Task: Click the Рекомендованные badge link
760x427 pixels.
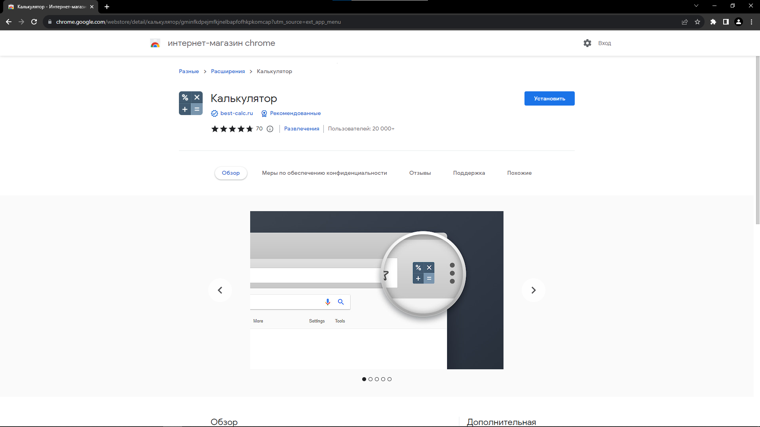Action: point(295,113)
